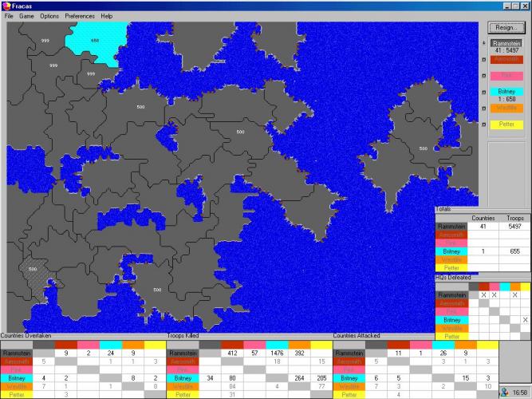Click the small icon beside orange Westlife label
Image resolution: width=532 pixels, height=399 pixels.
tap(484, 109)
